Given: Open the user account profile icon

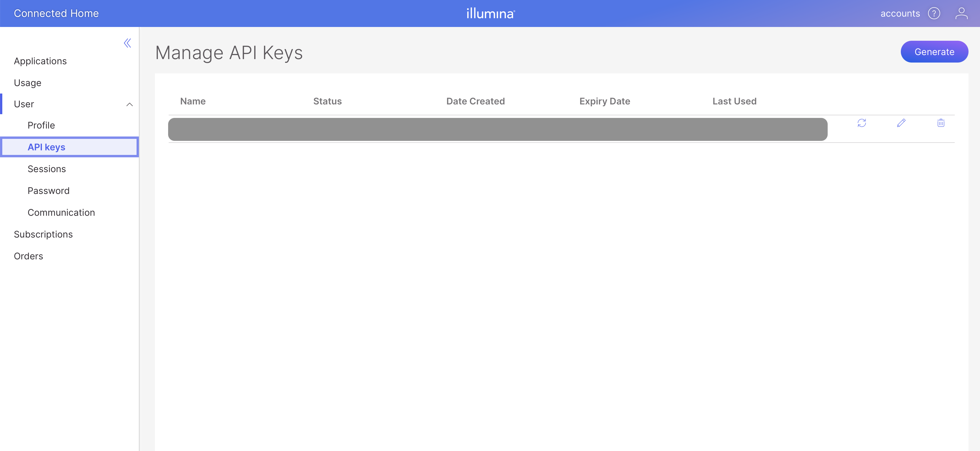Looking at the screenshot, I should 961,13.
